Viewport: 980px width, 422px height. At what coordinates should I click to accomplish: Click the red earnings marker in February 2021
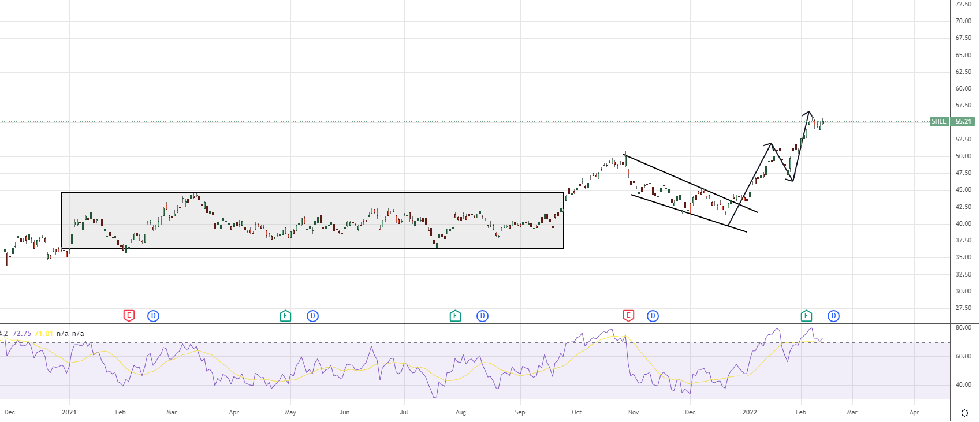point(129,316)
